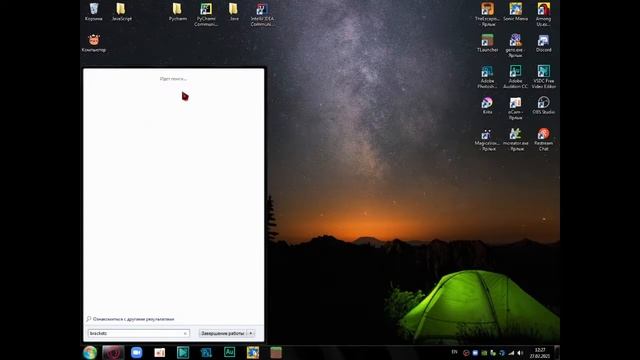Launch oCam shortcut on desktop
Image resolution: width=640 pixels, height=360 pixels.
click(515, 108)
